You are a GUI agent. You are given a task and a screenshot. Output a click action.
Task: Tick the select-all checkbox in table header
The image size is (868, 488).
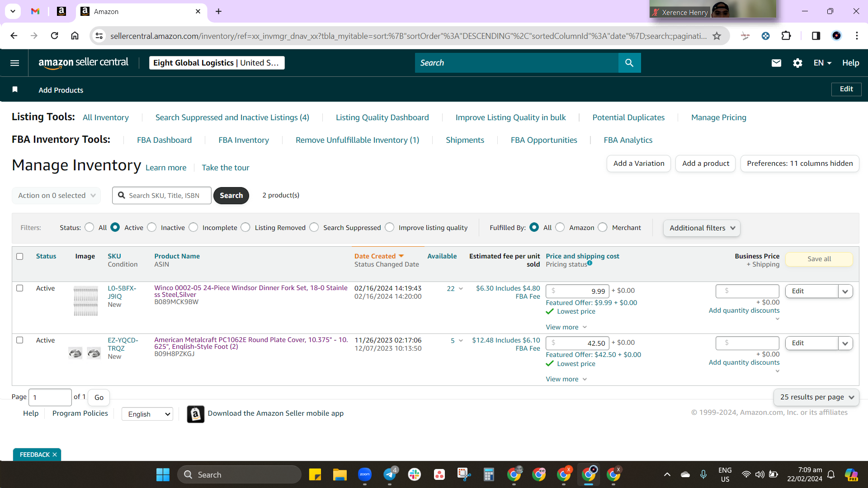(x=20, y=256)
